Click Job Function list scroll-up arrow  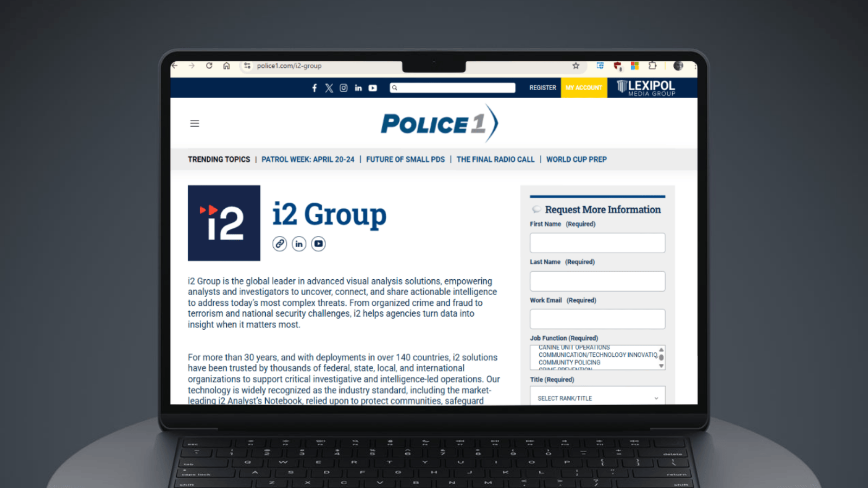[x=661, y=350]
